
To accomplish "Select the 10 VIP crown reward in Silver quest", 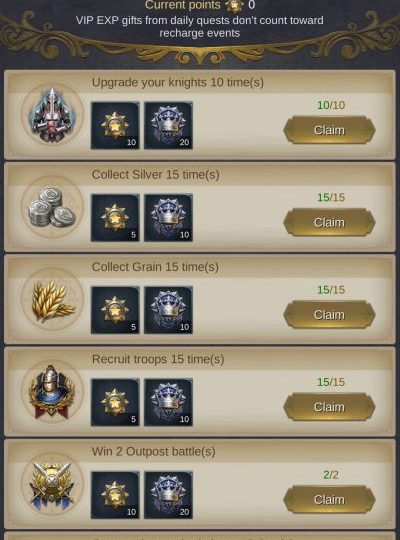I will [x=168, y=218].
